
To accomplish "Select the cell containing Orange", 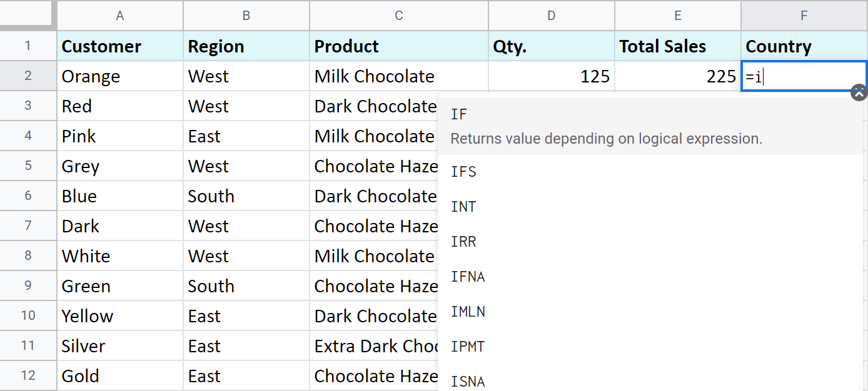I will click(x=120, y=76).
